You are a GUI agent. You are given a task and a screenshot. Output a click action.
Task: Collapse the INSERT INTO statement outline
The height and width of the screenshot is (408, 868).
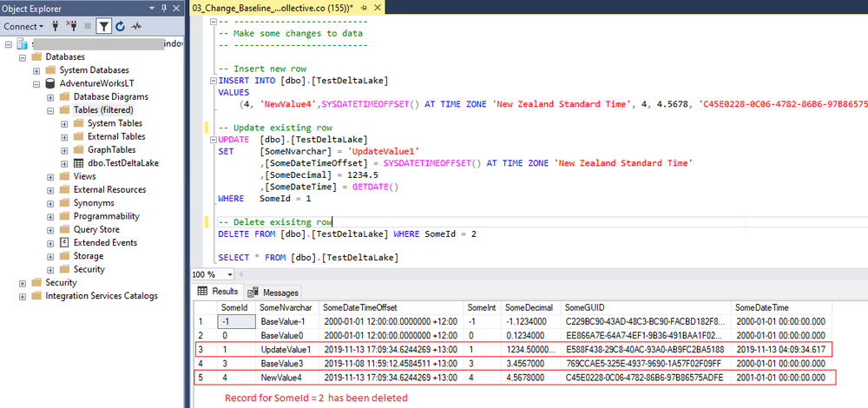click(x=214, y=80)
